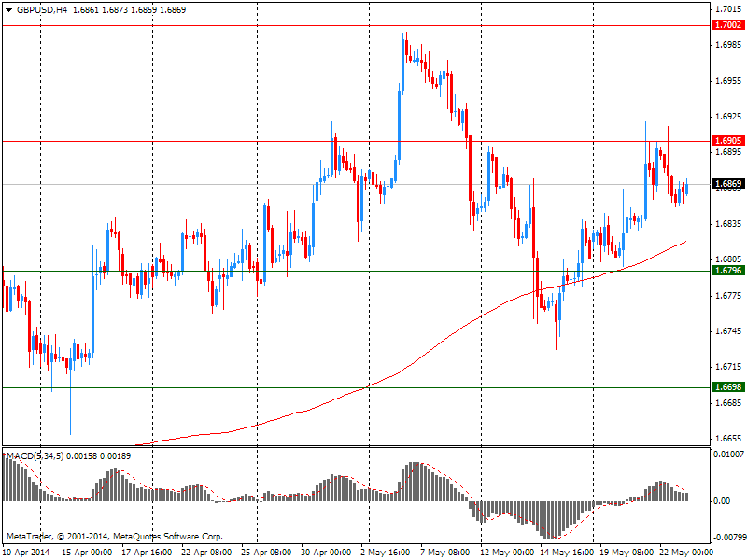Screen dimensions: 747x560
Task: Click the 22 May 00:00 time label
Action: pos(686,553)
